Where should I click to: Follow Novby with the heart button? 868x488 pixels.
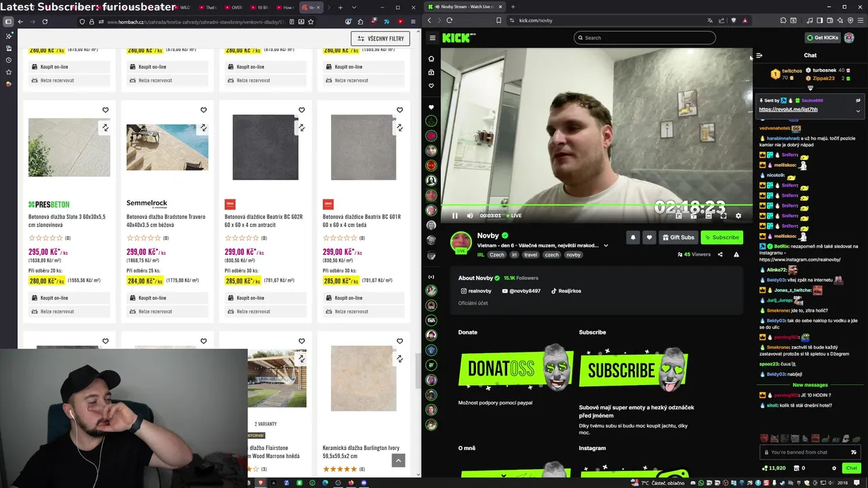click(x=649, y=237)
